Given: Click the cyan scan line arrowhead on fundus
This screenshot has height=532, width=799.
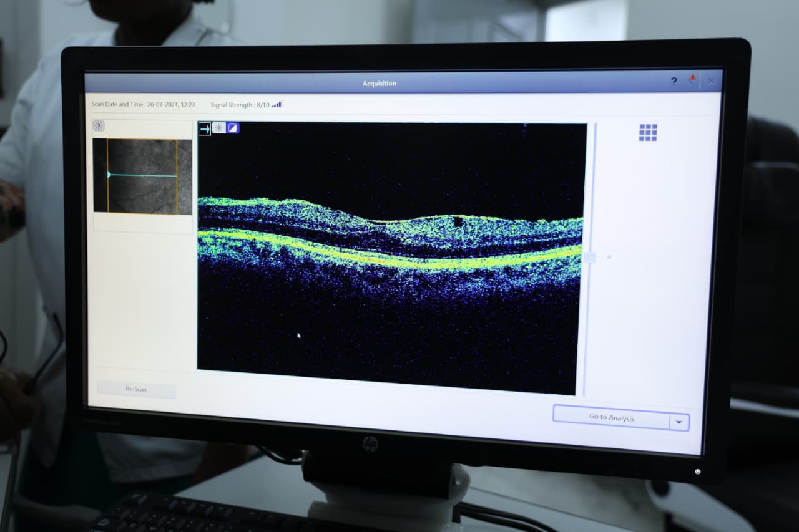Looking at the screenshot, I should (x=109, y=175).
